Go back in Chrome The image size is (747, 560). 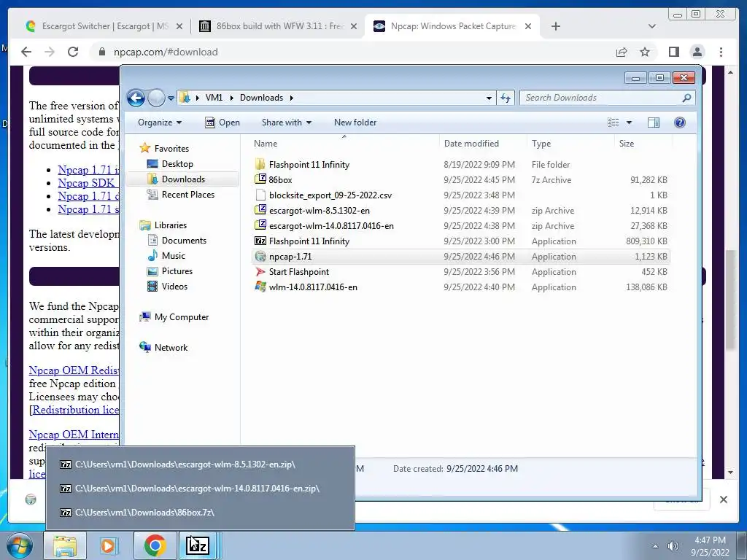[x=26, y=52]
